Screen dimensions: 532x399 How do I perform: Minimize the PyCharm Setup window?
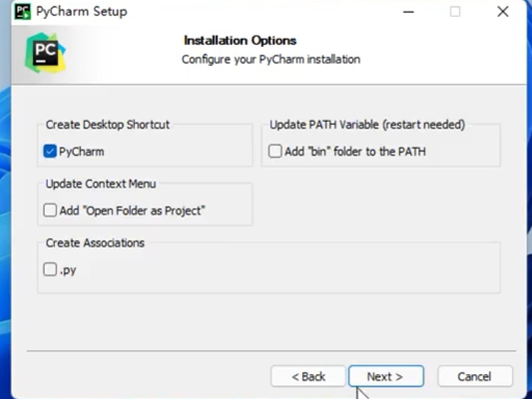click(406, 12)
